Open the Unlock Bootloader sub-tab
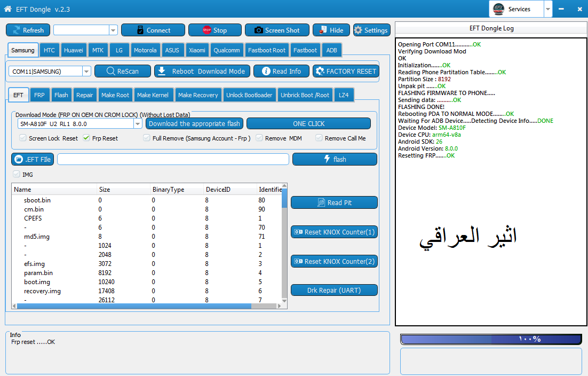 tap(249, 95)
